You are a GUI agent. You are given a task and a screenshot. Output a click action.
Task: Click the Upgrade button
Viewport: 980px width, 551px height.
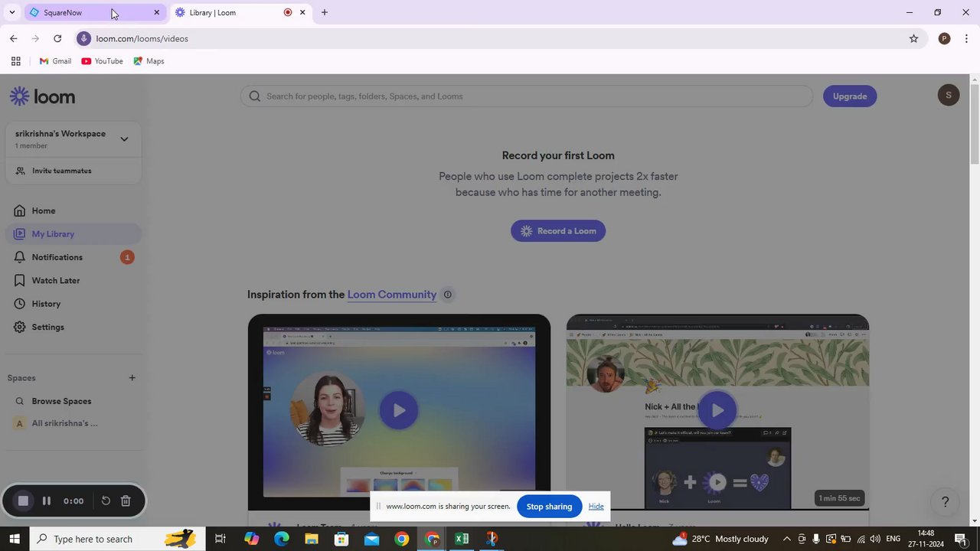click(850, 96)
